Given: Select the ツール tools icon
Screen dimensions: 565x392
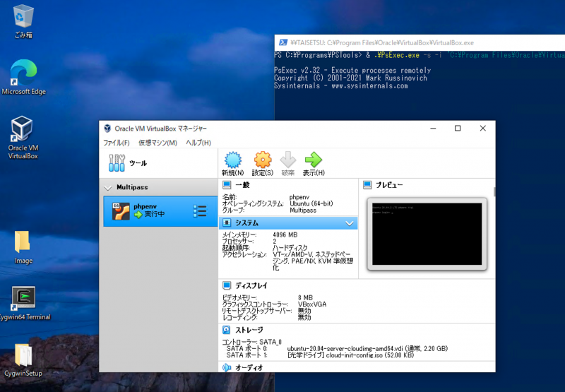Looking at the screenshot, I should click(117, 163).
